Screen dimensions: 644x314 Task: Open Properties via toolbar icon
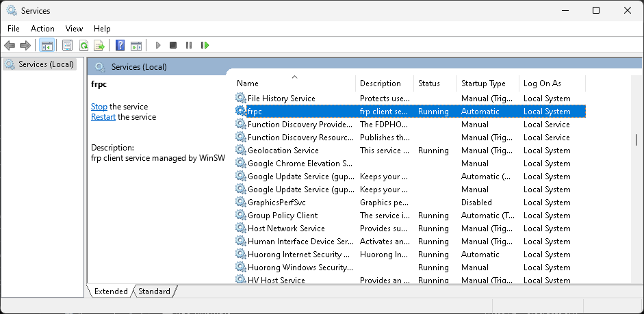click(67, 45)
